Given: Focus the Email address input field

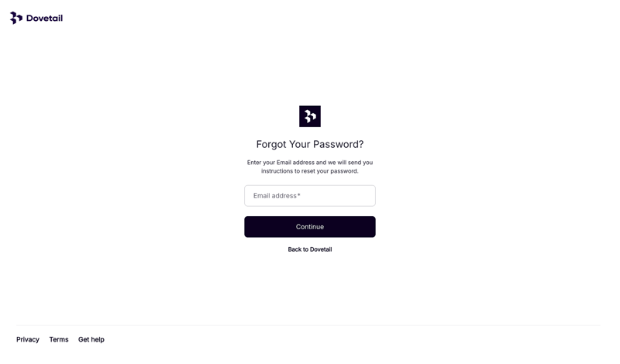Looking at the screenshot, I should click(x=309, y=196).
